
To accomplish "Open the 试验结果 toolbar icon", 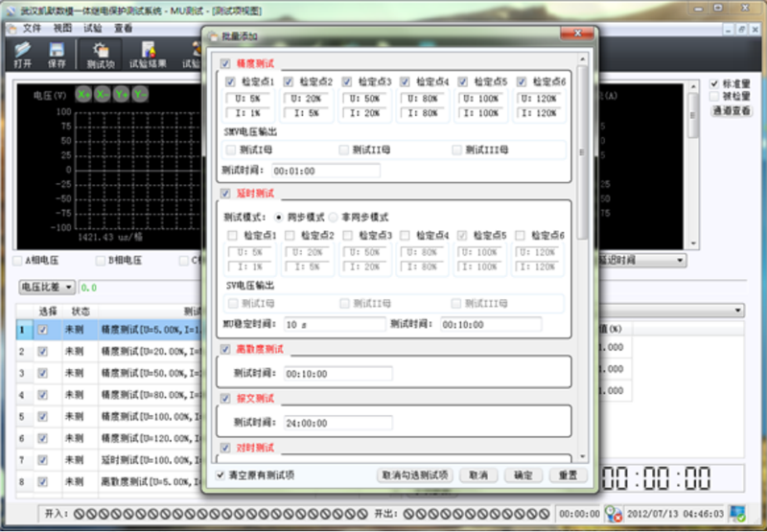I will click(148, 54).
